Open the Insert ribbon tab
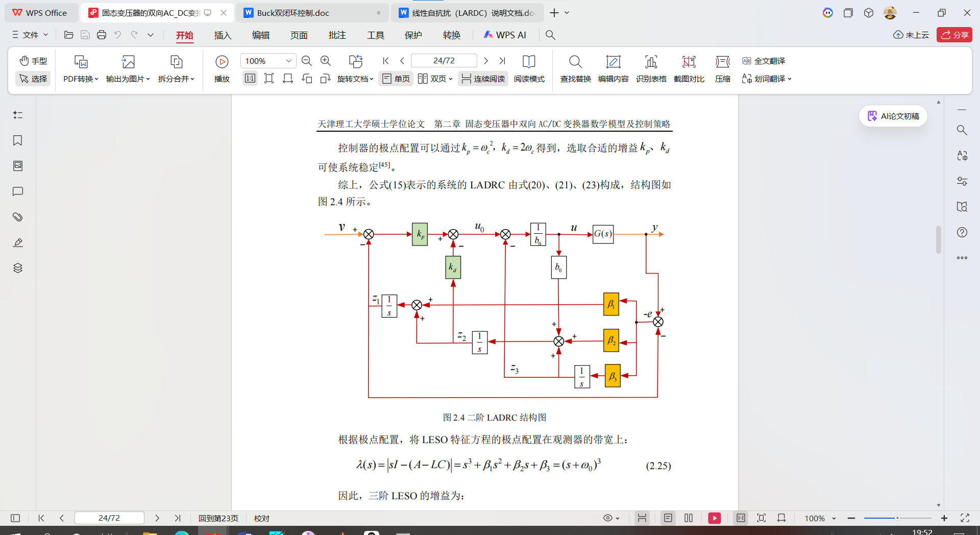This screenshot has height=535, width=980. 223,35
